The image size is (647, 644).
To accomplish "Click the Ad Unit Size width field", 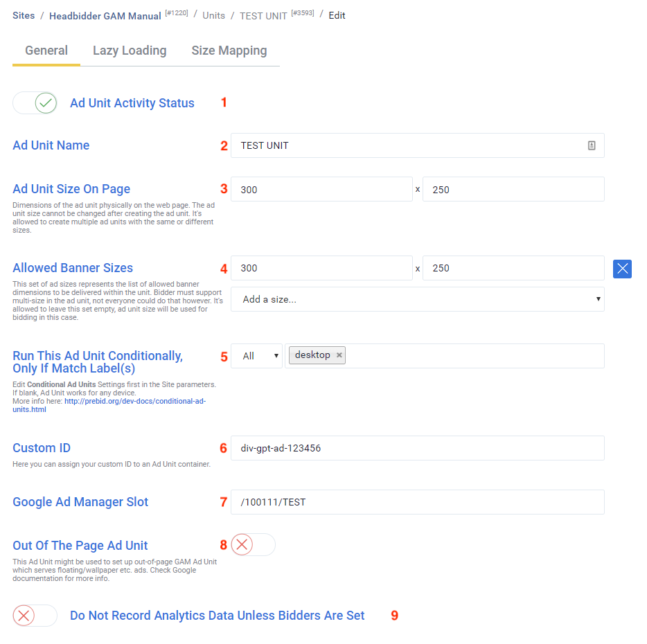I will [321, 189].
